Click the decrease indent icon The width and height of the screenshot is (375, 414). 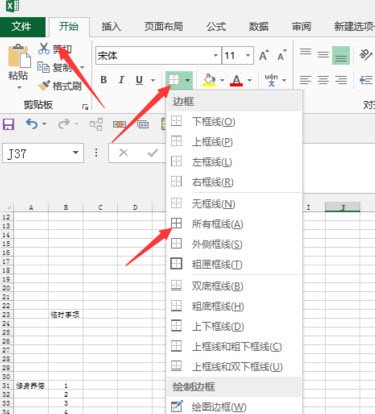point(366,80)
